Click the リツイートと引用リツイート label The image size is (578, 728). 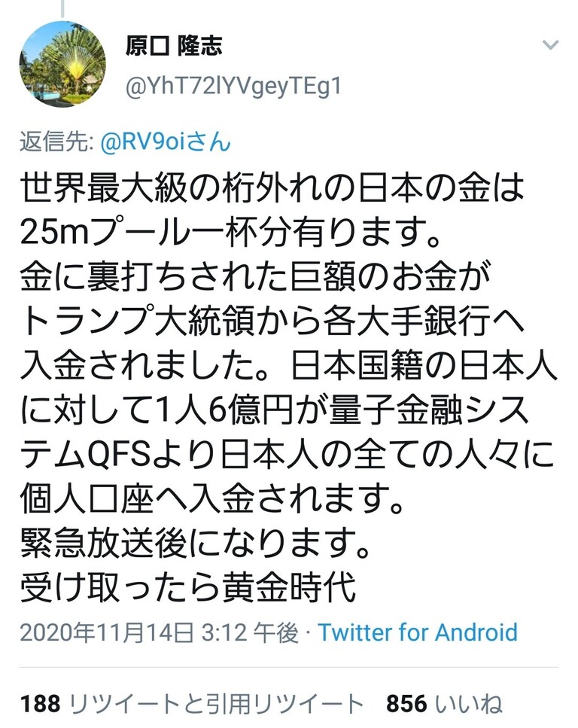pyautogui.click(x=216, y=704)
